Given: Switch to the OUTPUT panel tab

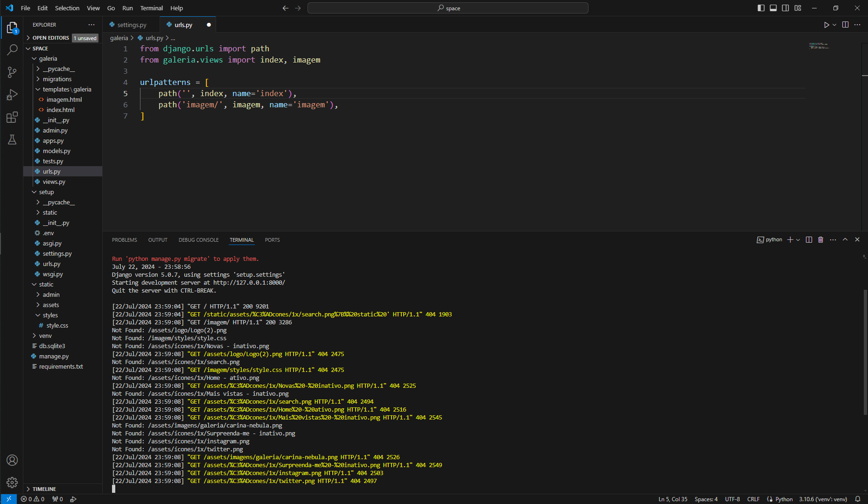Looking at the screenshot, I should (158, 240).
